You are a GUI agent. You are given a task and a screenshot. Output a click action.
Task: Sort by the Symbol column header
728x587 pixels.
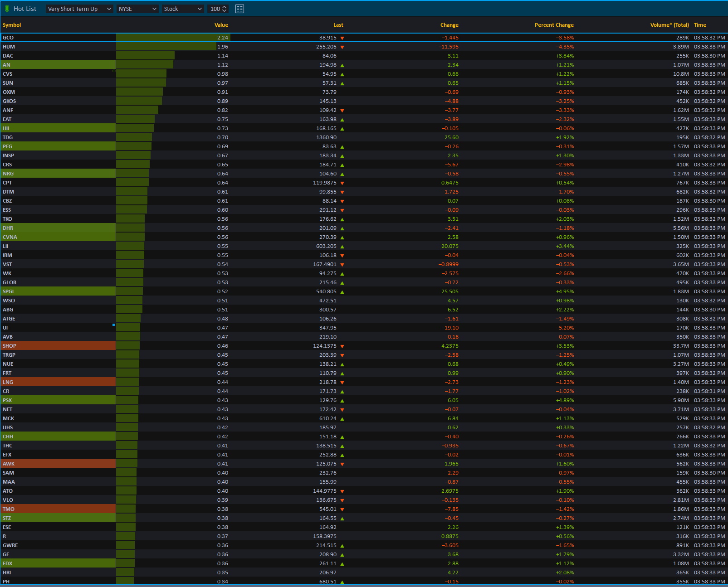coord(12,25)
